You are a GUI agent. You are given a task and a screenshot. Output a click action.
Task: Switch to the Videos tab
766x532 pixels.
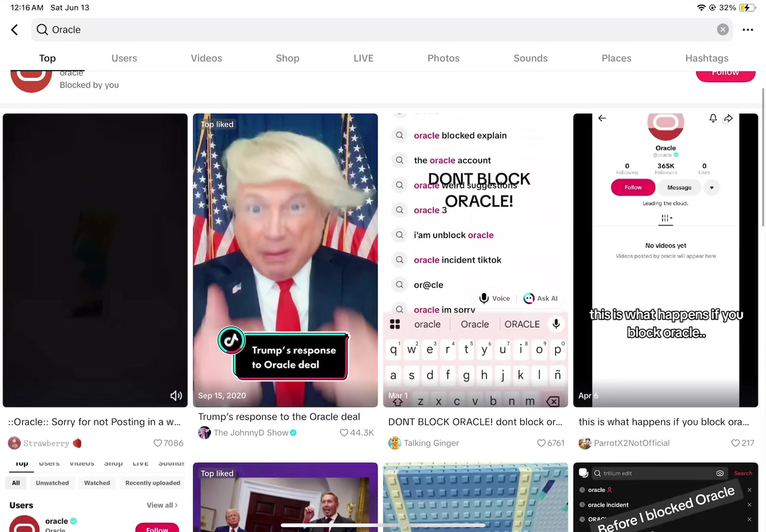[206, 58]
